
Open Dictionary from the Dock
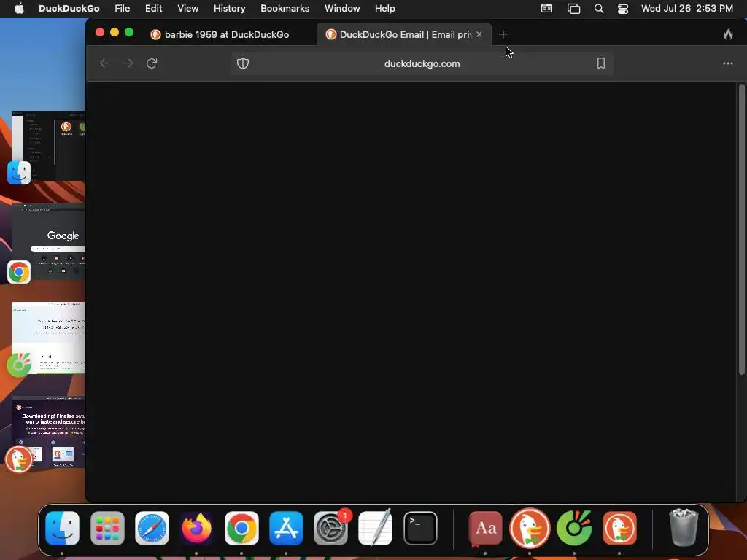485,528
